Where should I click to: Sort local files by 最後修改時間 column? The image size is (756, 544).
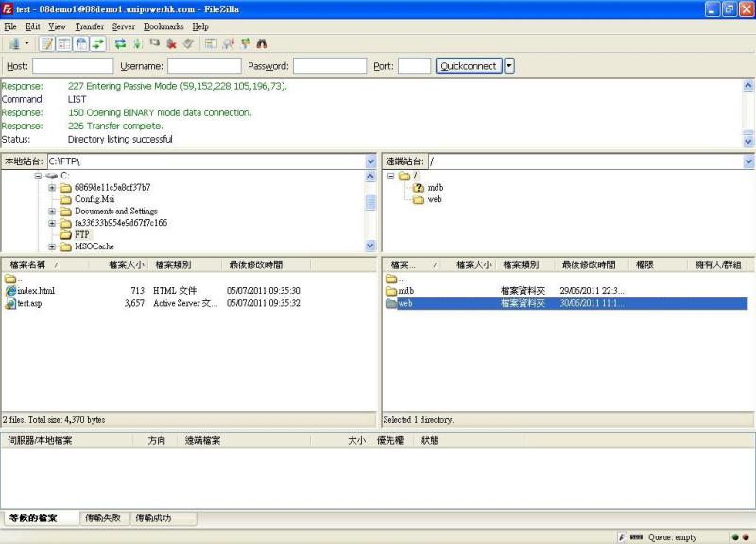point(266,264)
